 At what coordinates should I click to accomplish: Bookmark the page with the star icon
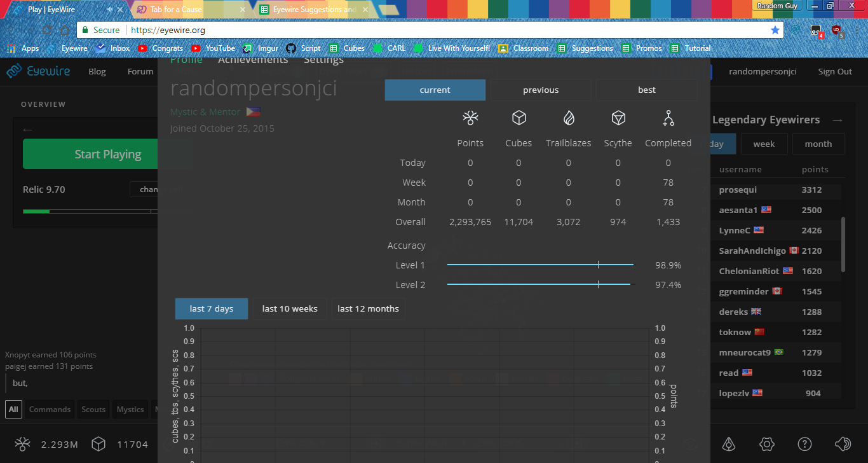(775, 30)
